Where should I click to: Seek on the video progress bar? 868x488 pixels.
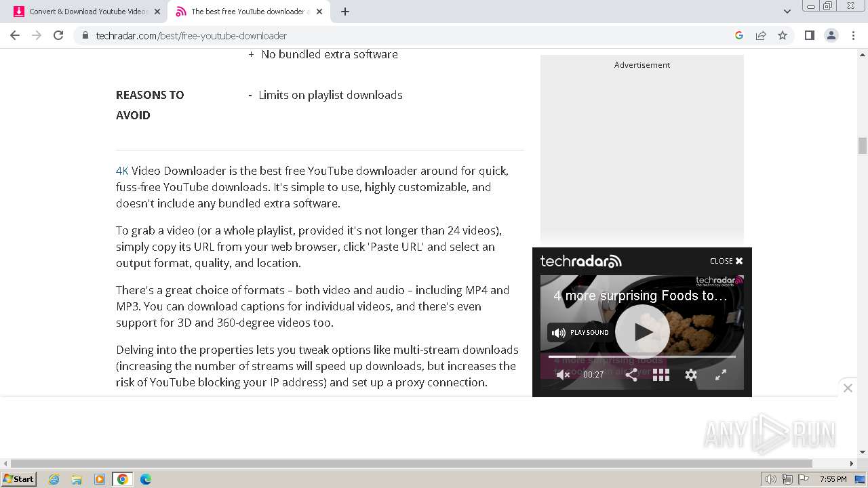click(x=642, y=357)
